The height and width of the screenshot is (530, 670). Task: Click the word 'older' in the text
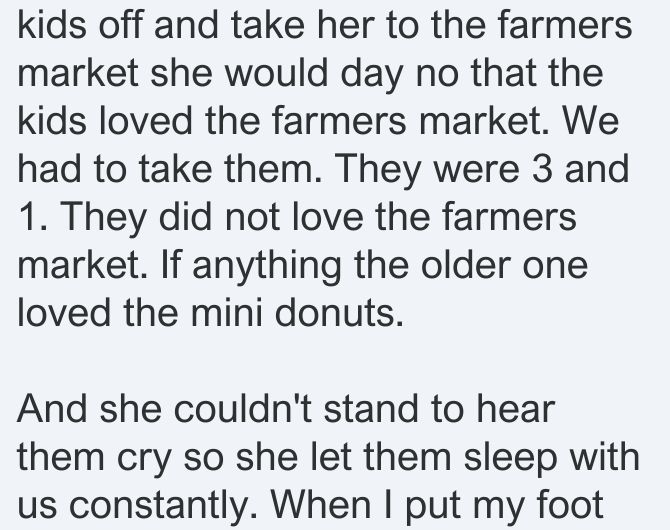[466, 265]
